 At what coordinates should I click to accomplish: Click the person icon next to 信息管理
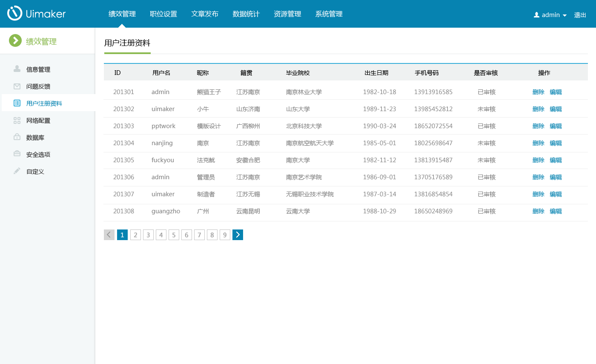point(17,69)
